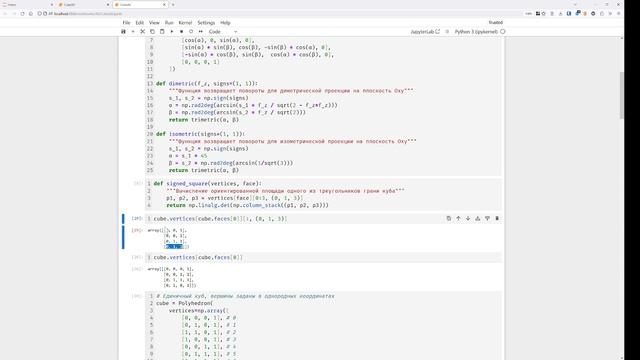Image resolution: width=640 pixels, height=360 pixels.
Task: Open the browser application menu
Action: [619, 13]
